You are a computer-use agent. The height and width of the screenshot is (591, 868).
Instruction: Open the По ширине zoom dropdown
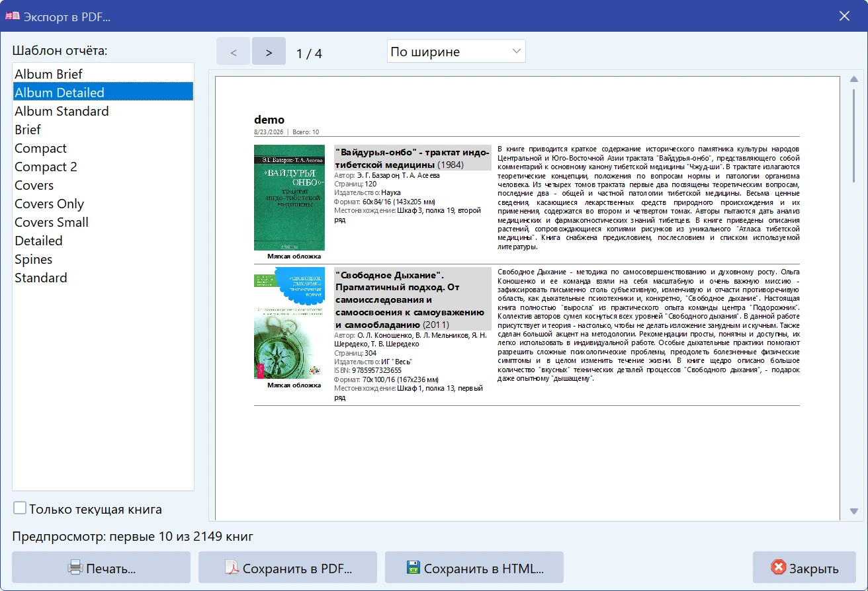456,52
